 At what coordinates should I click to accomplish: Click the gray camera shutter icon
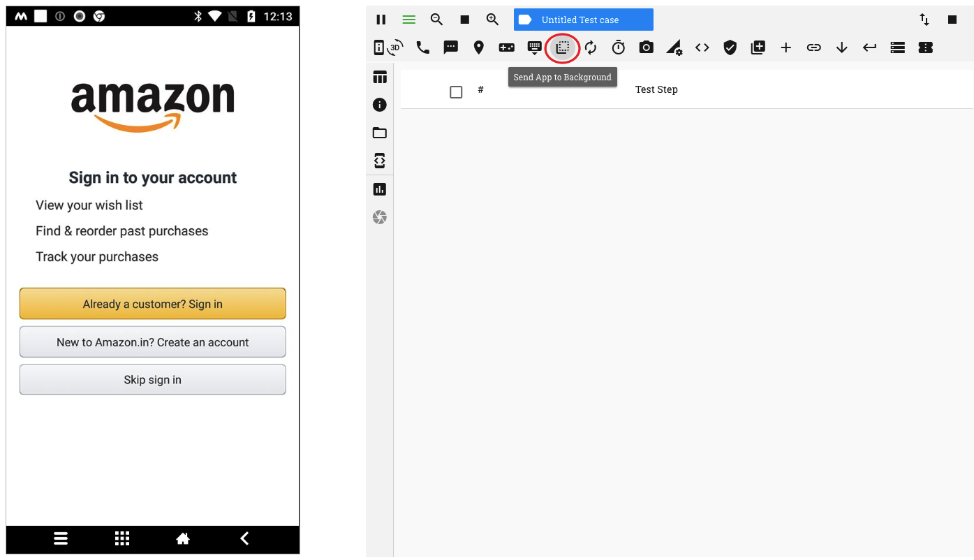(x=380, y=218)
